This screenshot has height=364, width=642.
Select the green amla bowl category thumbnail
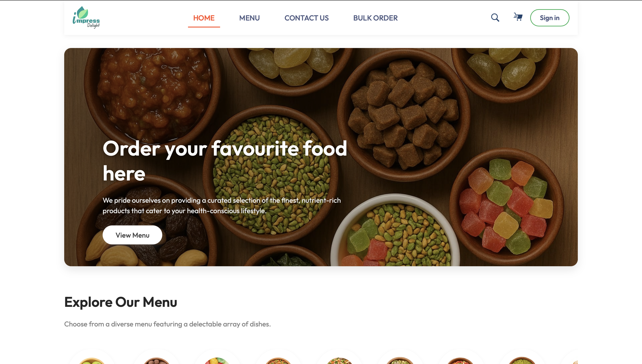[91, 361]
